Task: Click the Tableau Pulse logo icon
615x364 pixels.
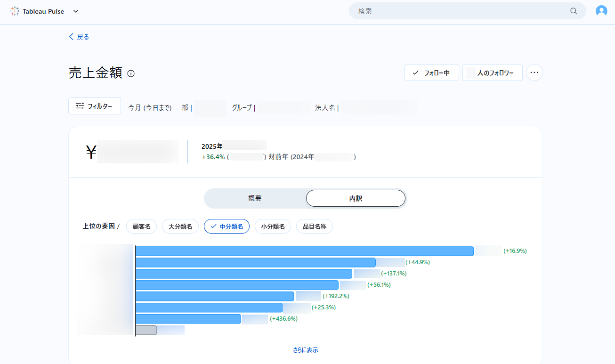Action: coord(15,11)
